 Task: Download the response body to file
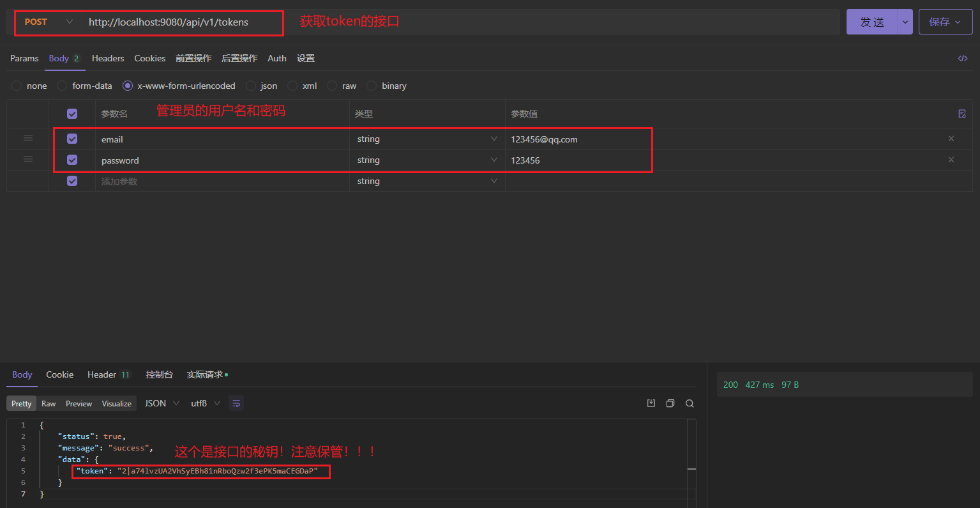[651, 403]
